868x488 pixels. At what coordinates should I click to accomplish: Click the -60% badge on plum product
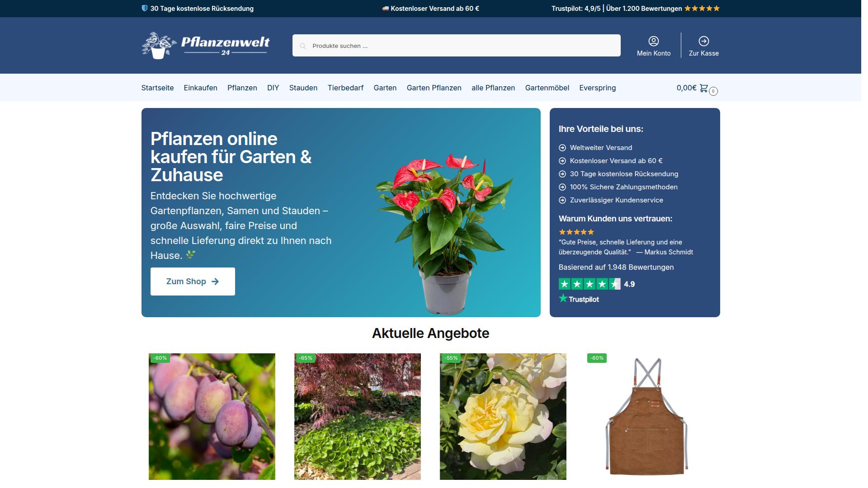[x=160, y=358]
